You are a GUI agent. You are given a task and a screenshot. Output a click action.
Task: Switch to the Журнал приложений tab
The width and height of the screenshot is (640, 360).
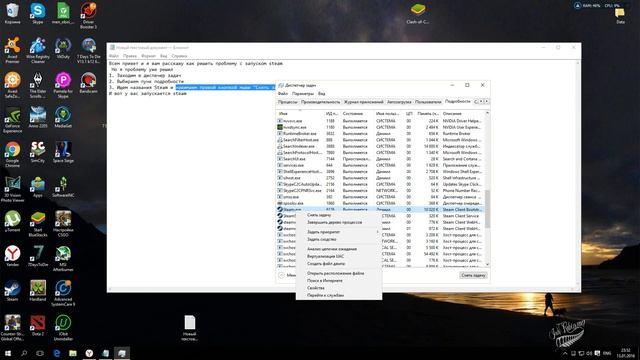tap(363, 102)
